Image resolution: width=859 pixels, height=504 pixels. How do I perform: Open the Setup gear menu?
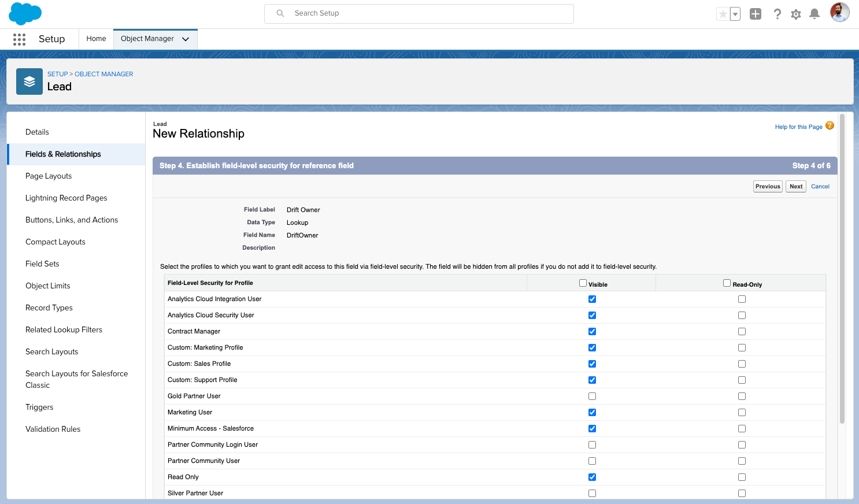pyautogui.click(x=796, y=14)
